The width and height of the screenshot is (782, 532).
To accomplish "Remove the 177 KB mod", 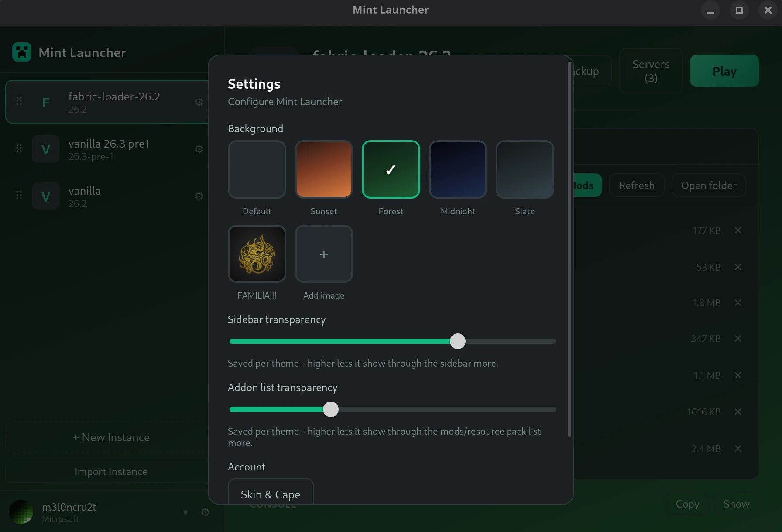I will click(738, 230).
